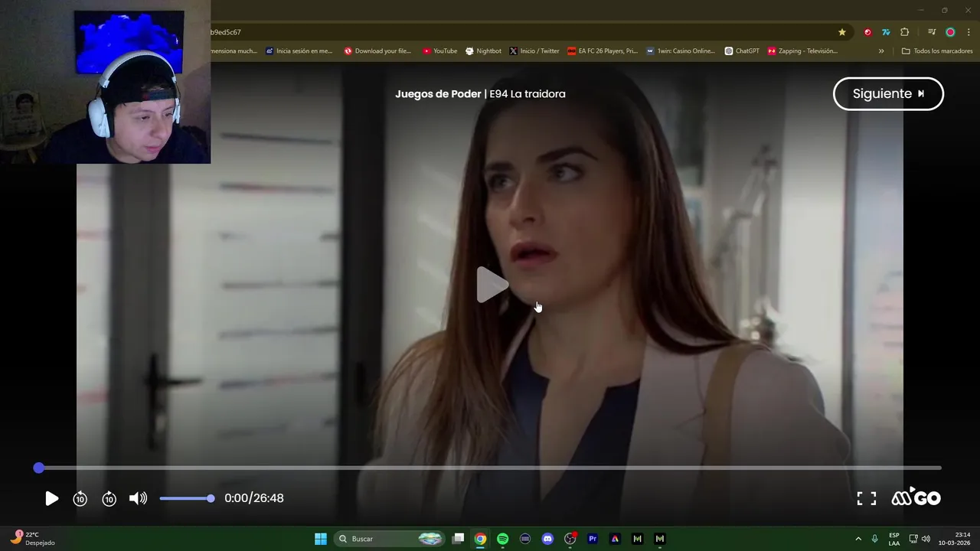Image resolution: width=980 pixels, height=551 pixels.
Task: Click the large center play overlay
Action: [x=492, y=285]
